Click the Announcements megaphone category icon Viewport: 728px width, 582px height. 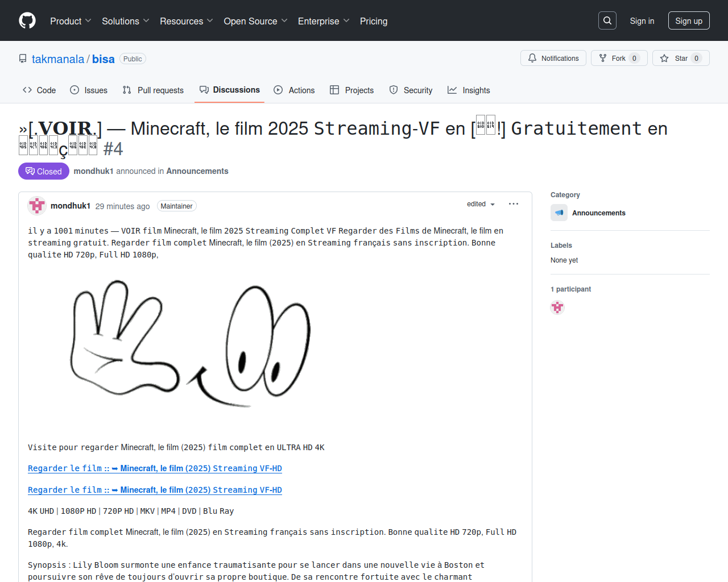tap(559, 213)
